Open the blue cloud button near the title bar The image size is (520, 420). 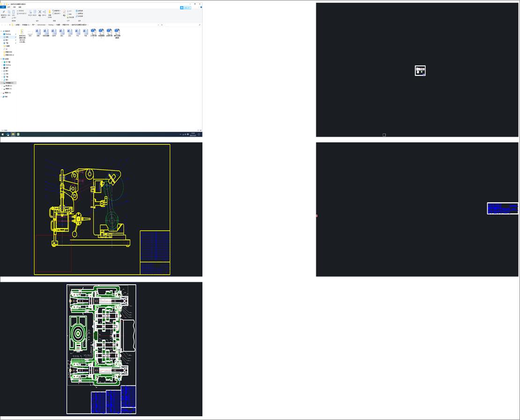[x=186, y=7]
